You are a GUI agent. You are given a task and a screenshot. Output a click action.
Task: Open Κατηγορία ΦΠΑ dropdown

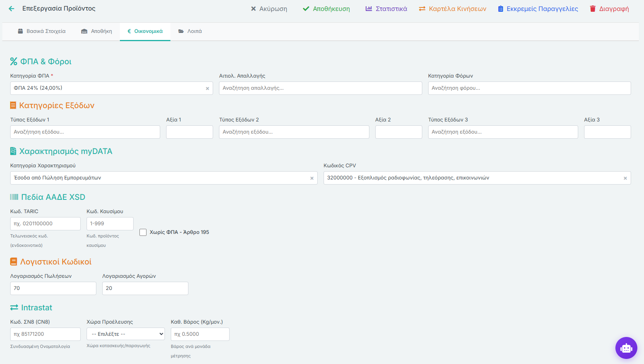(112, 88)
